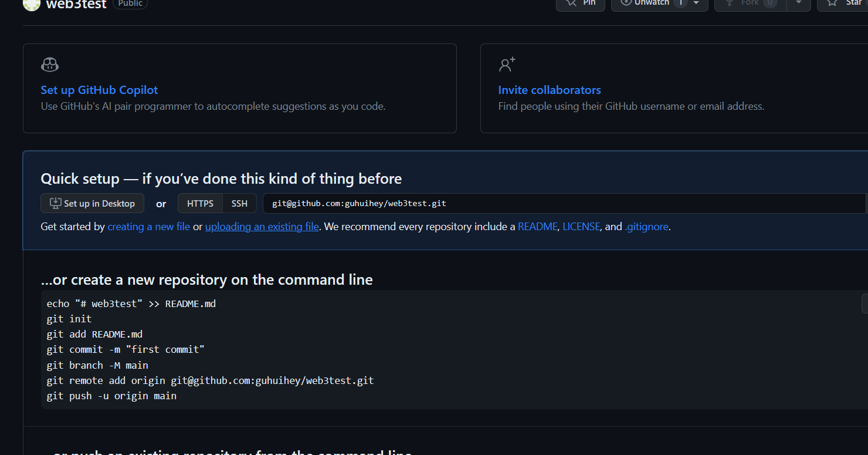This screenshot has height=455, width=868.
Task: Click the 'git branch -M main' line
Action: (x=97, y=365)
